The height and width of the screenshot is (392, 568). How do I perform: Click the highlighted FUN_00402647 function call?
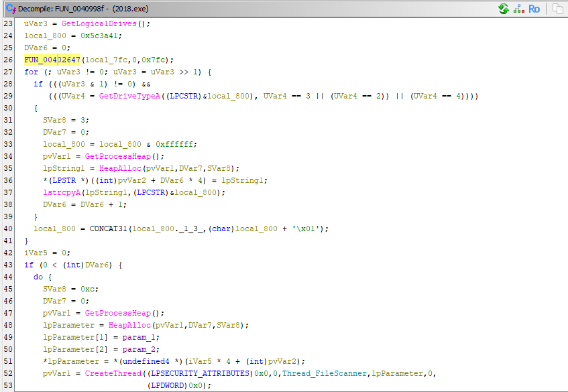(x=52, y=60)
